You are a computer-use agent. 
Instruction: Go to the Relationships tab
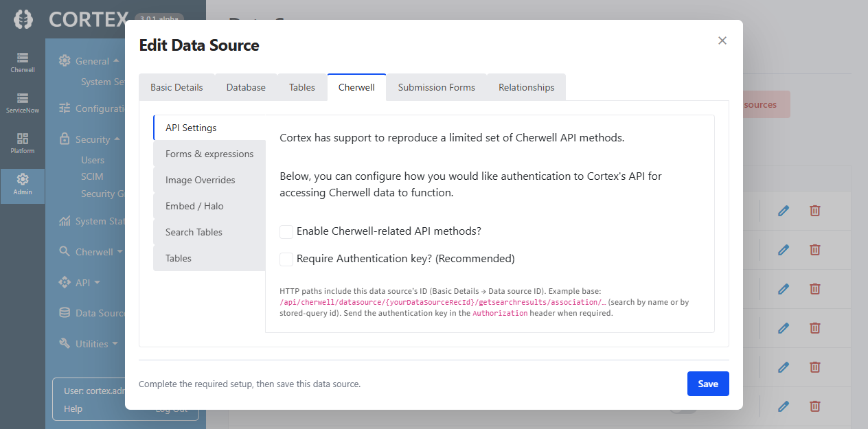pyautogui.click(x=527, y=87)
